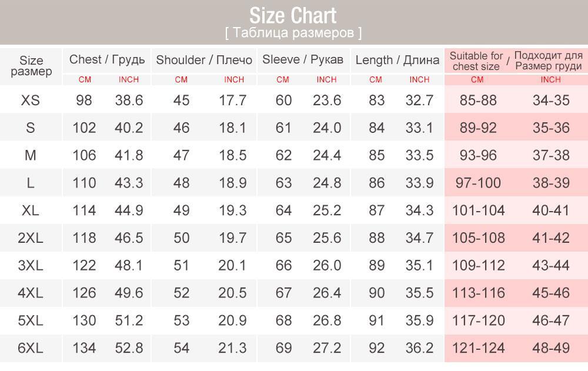Click the Length / Длина column header
The image size is (588, 371).
[397, 60]
